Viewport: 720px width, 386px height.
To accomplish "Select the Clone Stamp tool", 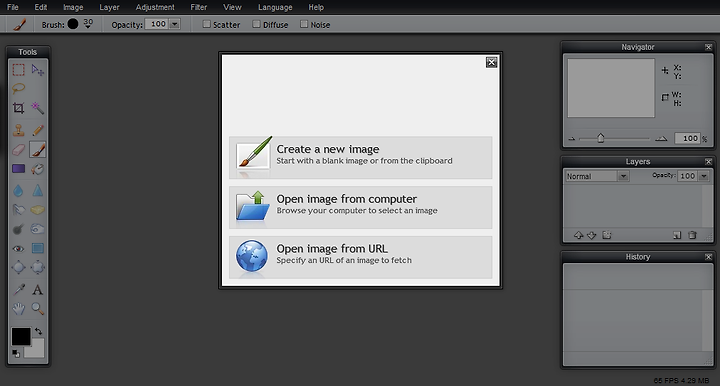I will 18,130.
